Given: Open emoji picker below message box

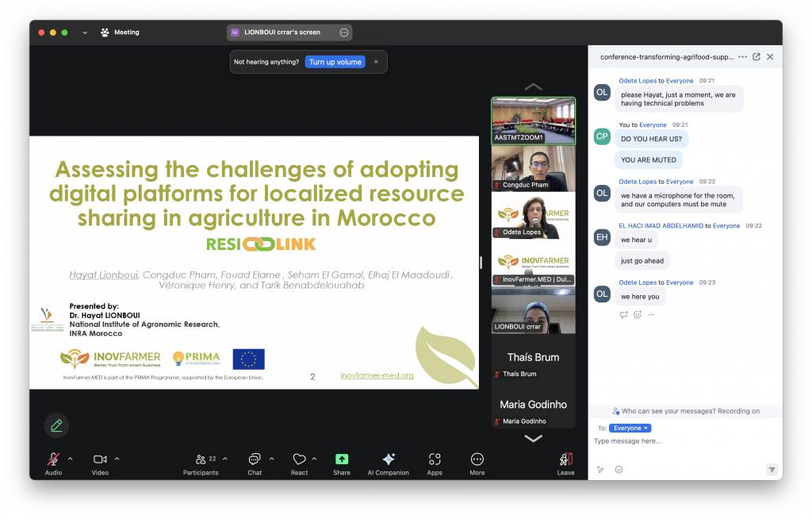Looking at the screenshot, I should point(619,470).
